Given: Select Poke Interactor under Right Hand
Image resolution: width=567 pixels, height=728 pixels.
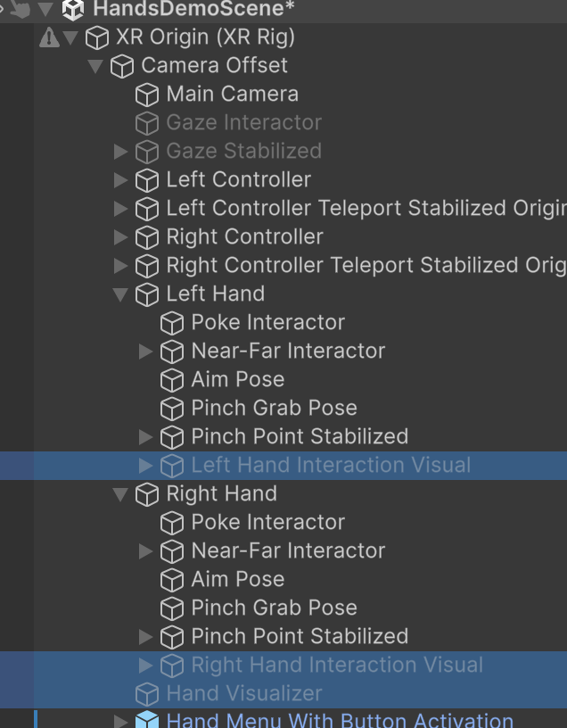Looking at the screenshot, I should click(x=267, y=523).
